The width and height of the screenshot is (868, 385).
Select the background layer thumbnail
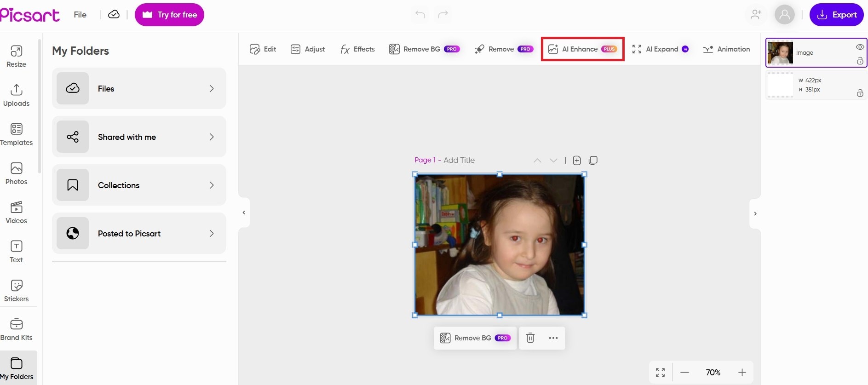click(x=780, y=85)
